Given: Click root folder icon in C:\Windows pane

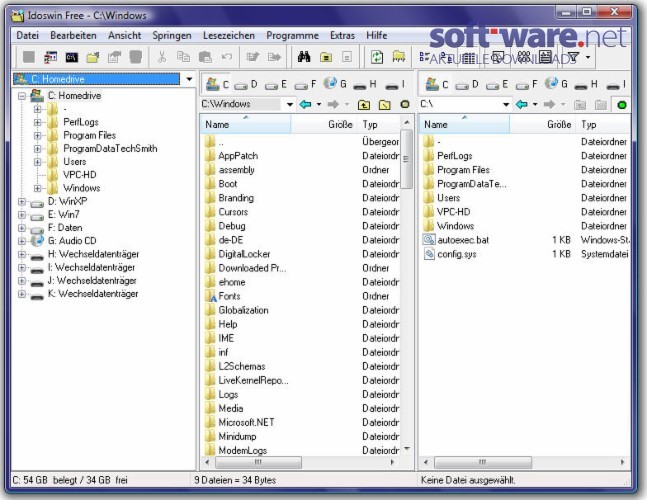Looking at the screenshot, I should (x=385, y=105).
